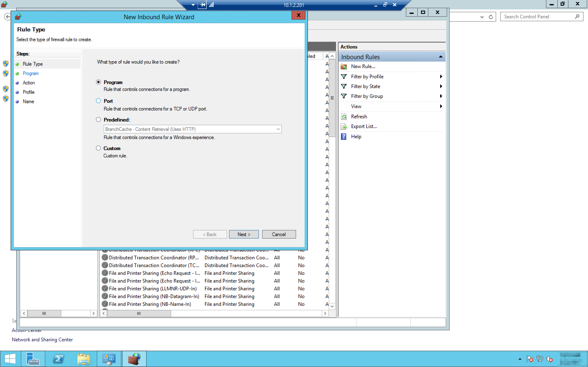This screenshot has height=367, width=588.
Task: Open the BranchCache predefined rules dropdown
Action: [278, 129]
